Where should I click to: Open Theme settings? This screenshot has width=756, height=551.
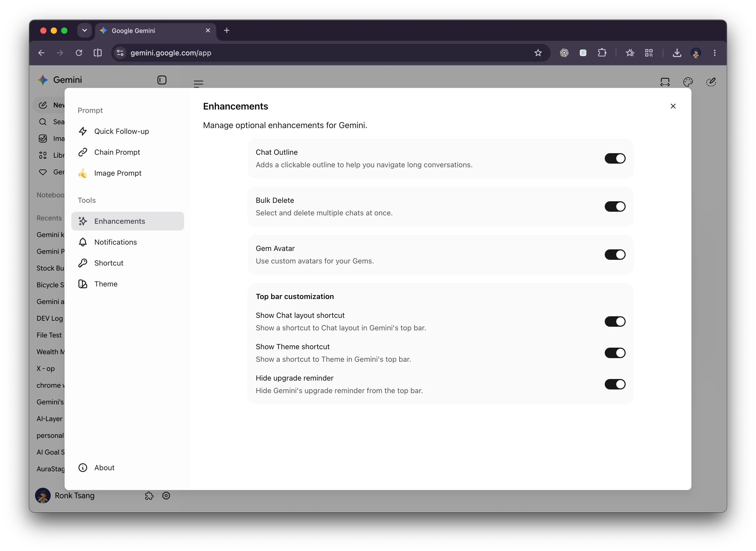coord(128,284)
